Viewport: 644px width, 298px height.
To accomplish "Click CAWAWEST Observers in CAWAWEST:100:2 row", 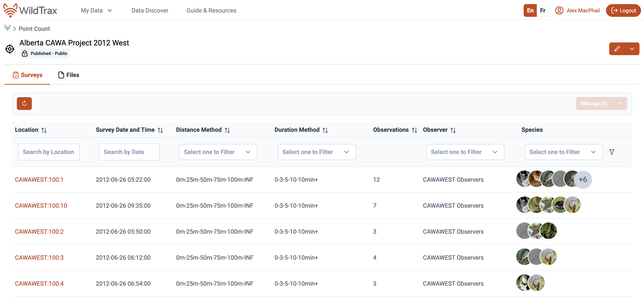I will click(x=453, y=231).
